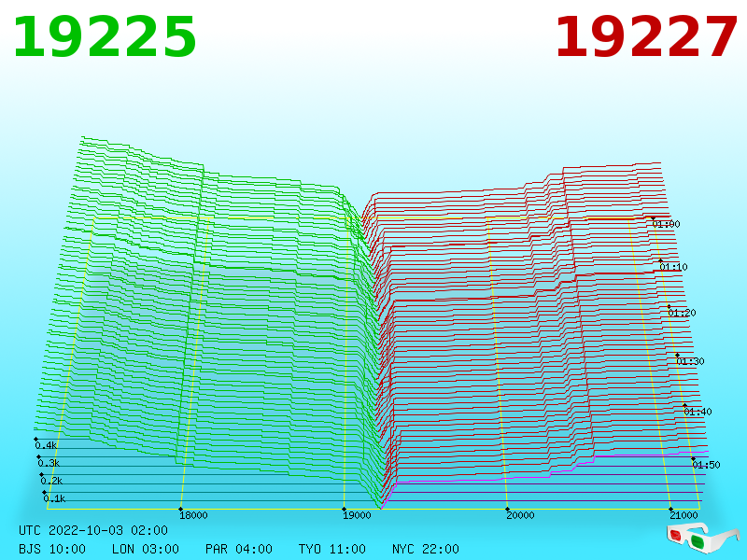
Task: Click the 01:10 time axis marker
Action: click(x=673, y=267)
